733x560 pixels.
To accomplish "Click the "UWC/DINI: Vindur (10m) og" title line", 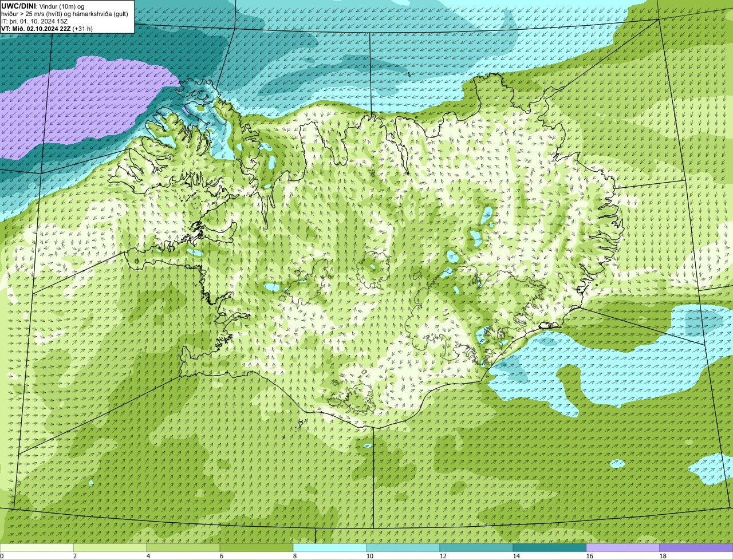I will (x=43, y=6).
